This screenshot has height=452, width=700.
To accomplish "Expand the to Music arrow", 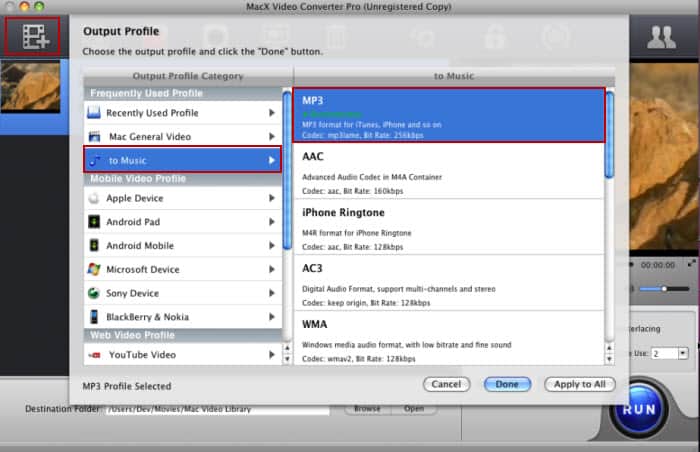I will [x=271, y=160].
